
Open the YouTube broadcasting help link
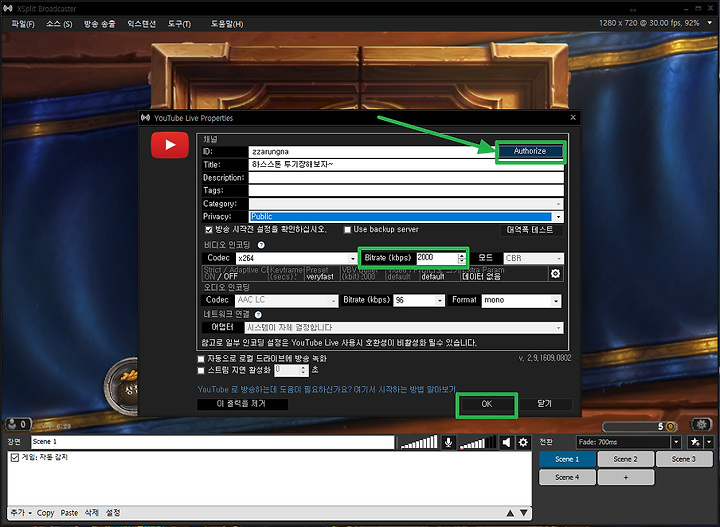click(x=326, y=389)
